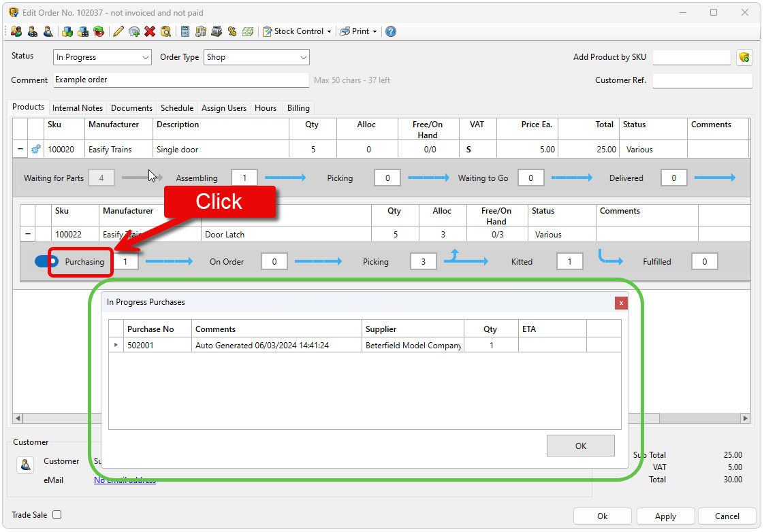Screen dimensions: 764x532
Task: Click the Customer Ref. input field
Action: (702, 80)
